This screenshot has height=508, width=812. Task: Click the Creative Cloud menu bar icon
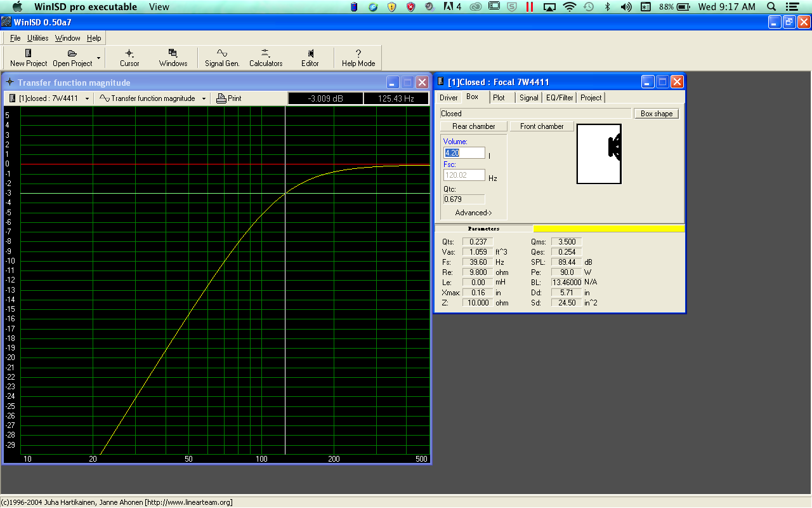pos(476,7)
